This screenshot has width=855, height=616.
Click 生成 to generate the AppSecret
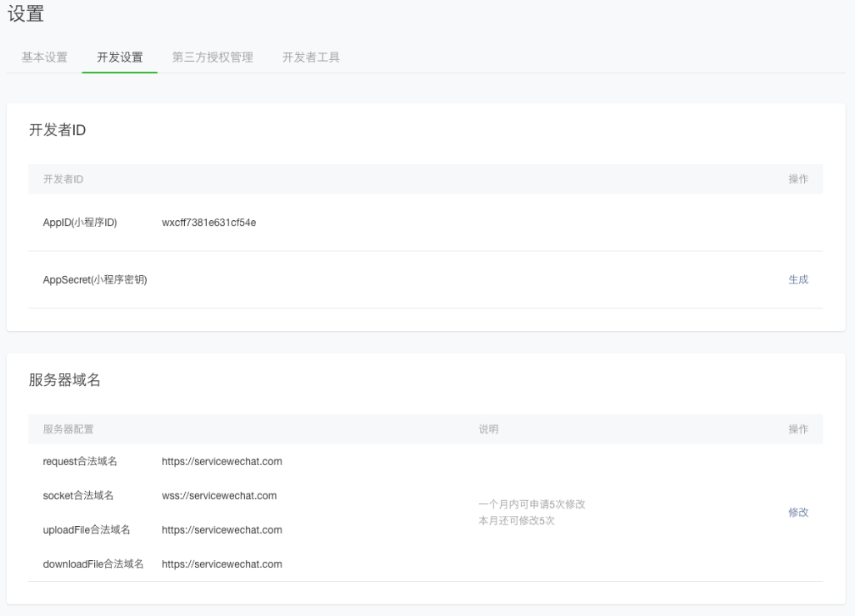click(797, 279)
